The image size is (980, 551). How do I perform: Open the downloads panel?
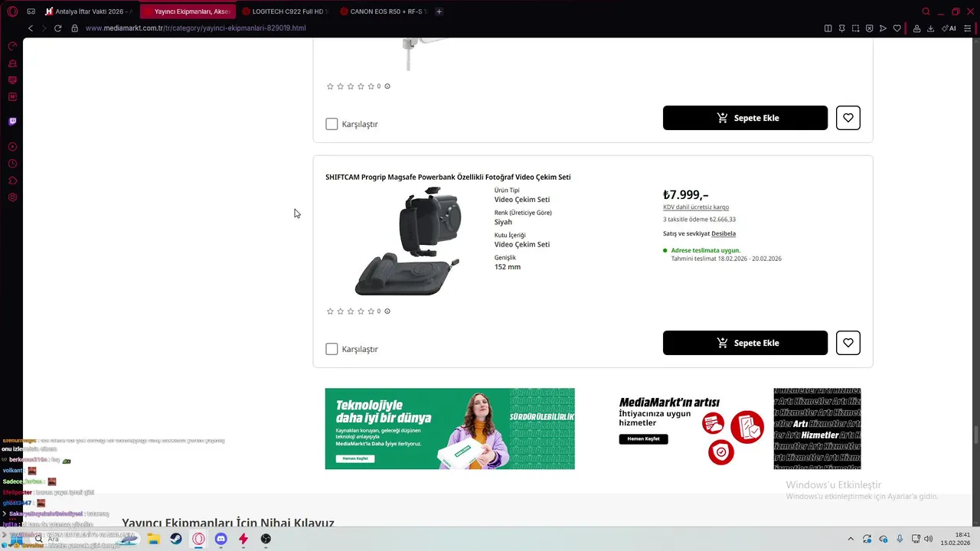point(930,28)
